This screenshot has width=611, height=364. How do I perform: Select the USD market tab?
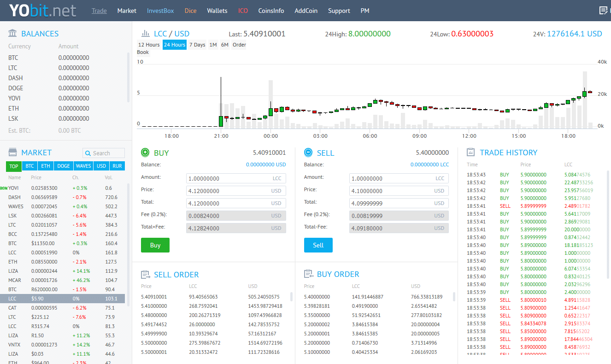click(101, 166)
